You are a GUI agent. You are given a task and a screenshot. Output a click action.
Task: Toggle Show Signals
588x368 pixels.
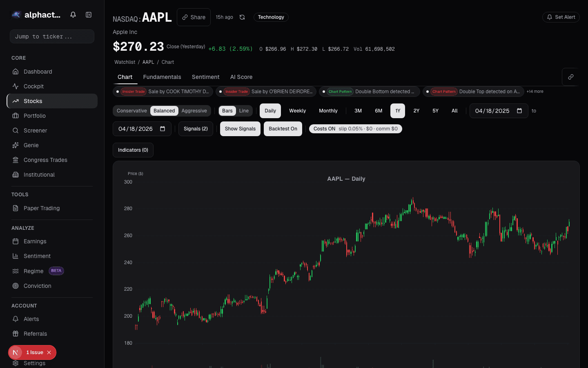(x=240, y=129)
